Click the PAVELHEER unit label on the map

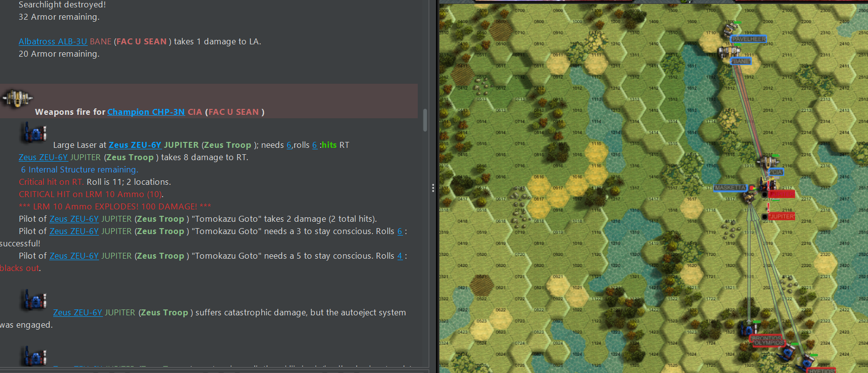(748, 39)
